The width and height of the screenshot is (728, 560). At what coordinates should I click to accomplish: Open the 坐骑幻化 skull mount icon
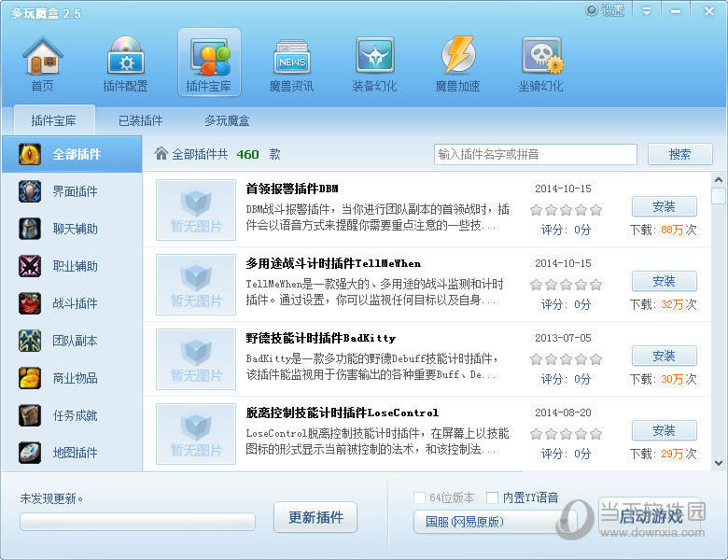coord(541,56)
